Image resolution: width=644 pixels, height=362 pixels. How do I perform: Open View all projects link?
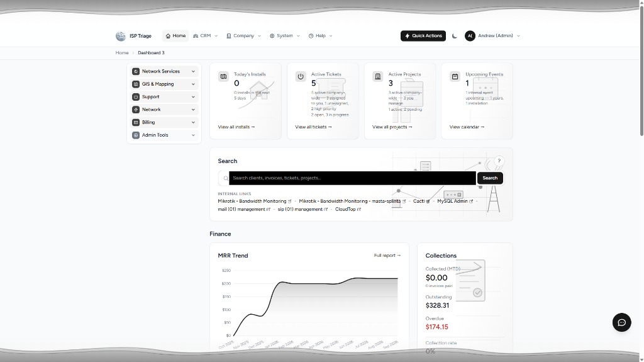[392, 127]
